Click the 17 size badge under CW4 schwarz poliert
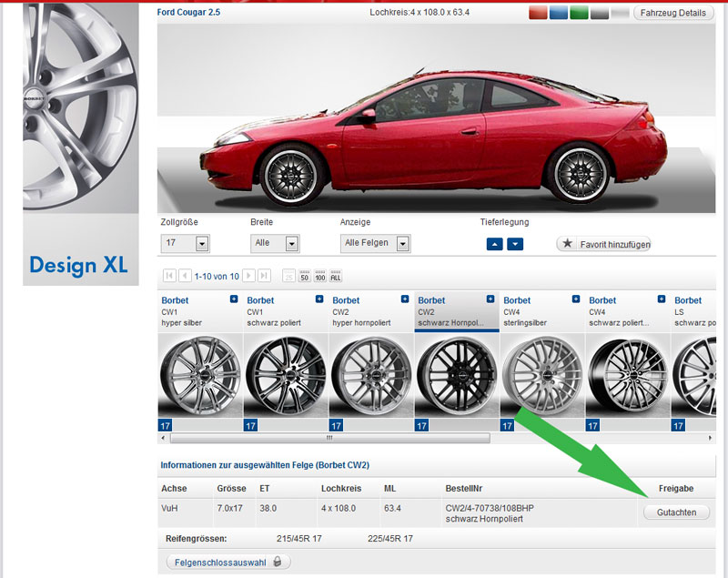This screenshot has height=578, width=728. (592, 425)
